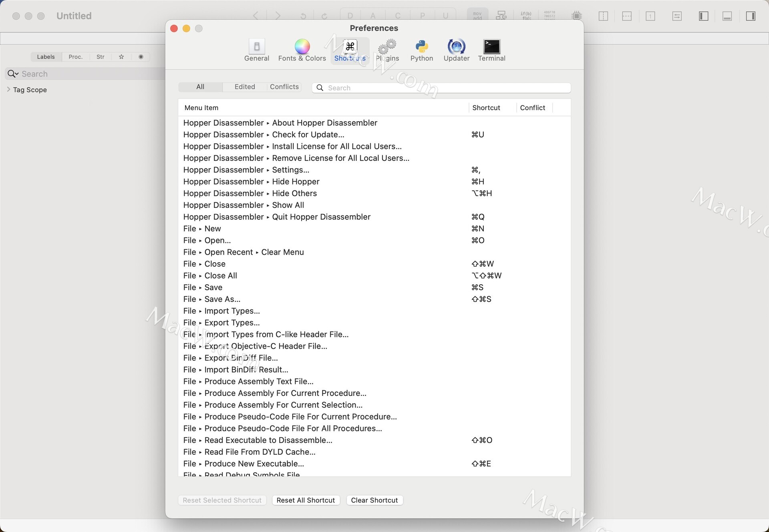Image resolution: width=769 pixels, height=532 pixels.
Task: Open the Fonts & Colors preferences pane
Action: pos(302,50)
